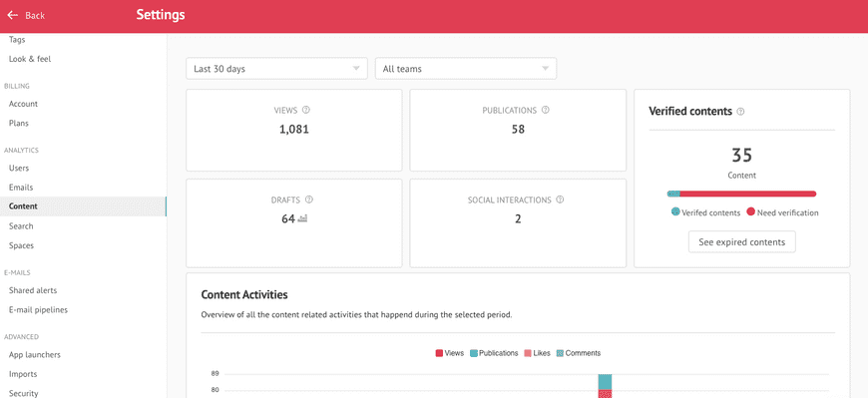The height and width of the screenshot is (398, 868).
Task: Toggle the Likes legend series
Action: pos(537,353)
